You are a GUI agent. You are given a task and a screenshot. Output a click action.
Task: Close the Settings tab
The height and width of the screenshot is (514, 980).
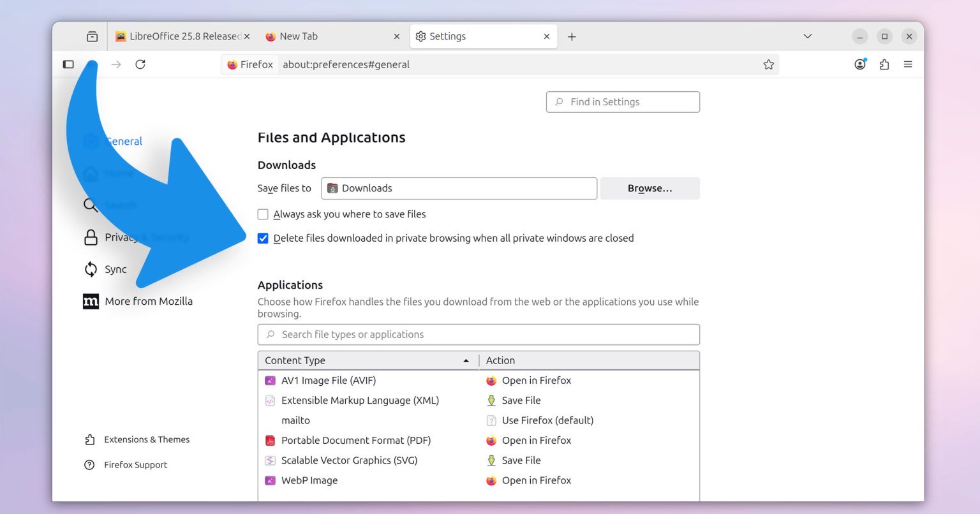[x=547, y=36]
